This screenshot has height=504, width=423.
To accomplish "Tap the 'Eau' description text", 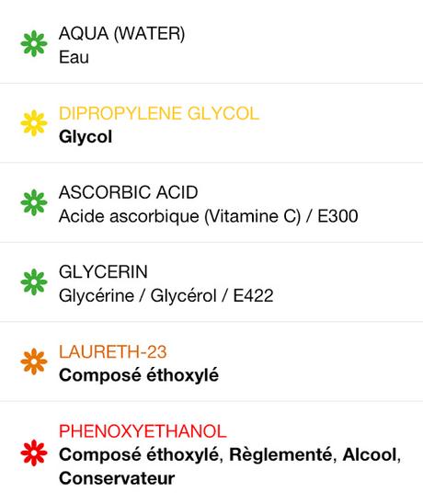I will coord(74,58).
